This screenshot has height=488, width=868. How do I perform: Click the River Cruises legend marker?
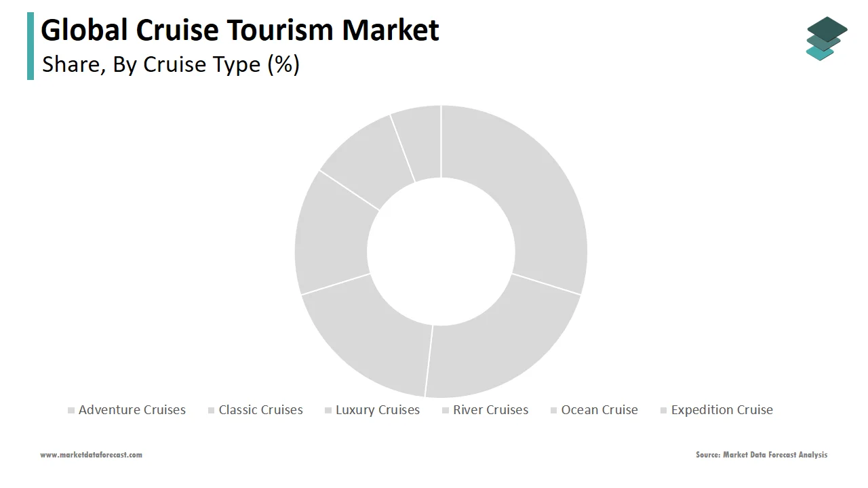pos(446,411)
